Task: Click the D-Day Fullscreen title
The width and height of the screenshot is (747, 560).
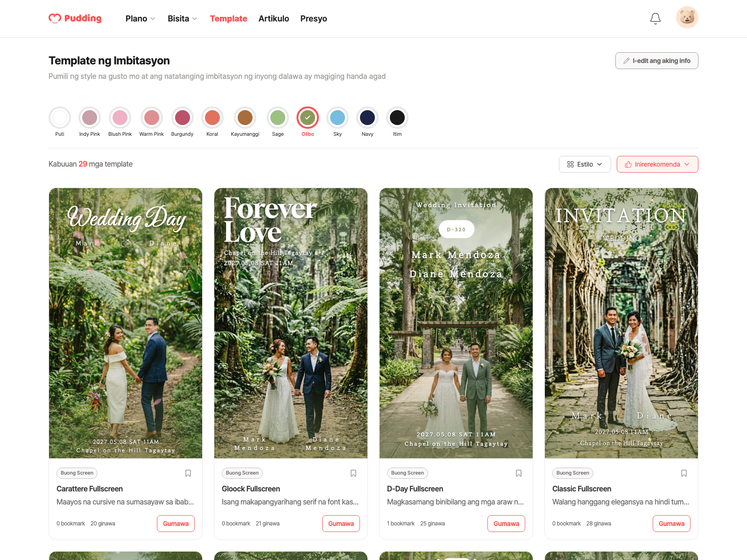Action: point(415,489)
